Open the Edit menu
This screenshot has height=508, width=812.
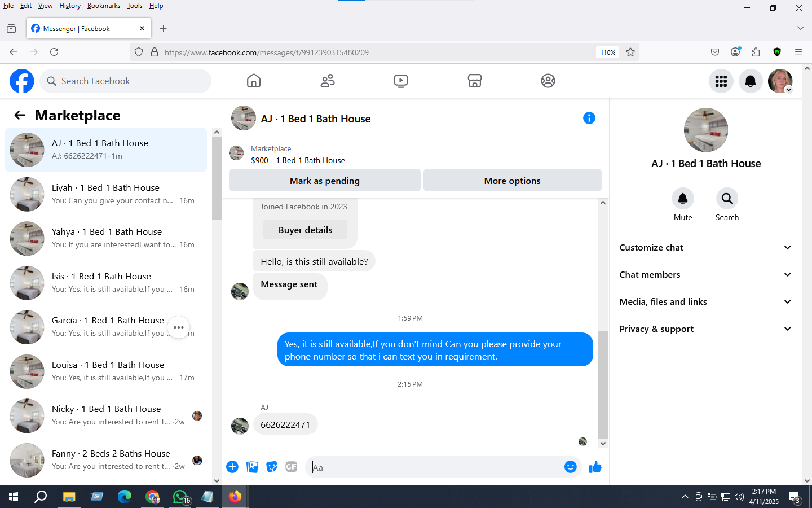(26, 6)
